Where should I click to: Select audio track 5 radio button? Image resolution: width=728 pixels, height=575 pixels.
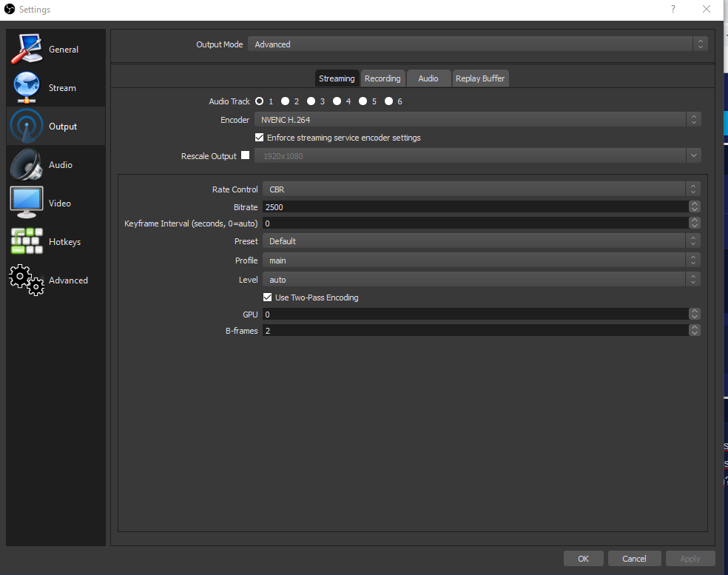point(363,101)
